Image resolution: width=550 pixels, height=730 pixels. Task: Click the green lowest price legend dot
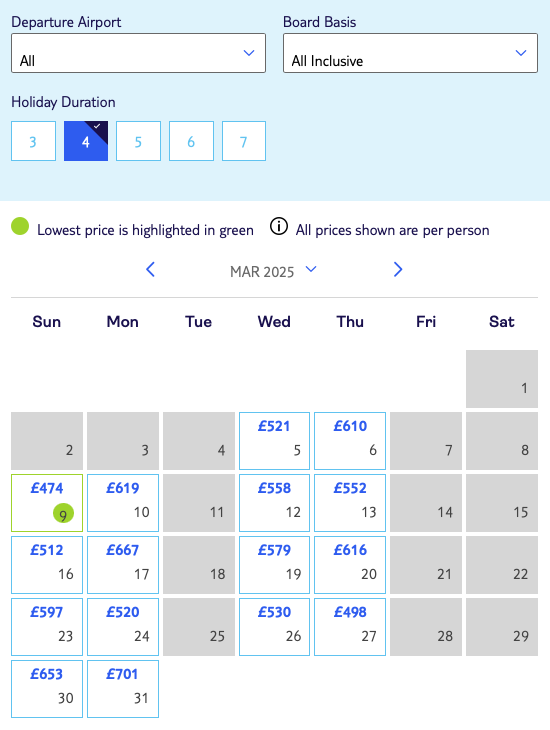[20, 227]
